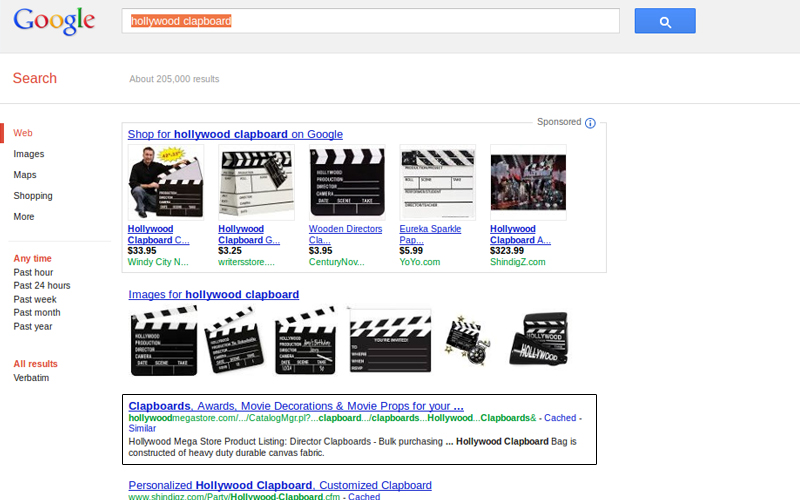Select the Verbatim results option
This screenshot has width=800, height=500.
click(31, 378)
